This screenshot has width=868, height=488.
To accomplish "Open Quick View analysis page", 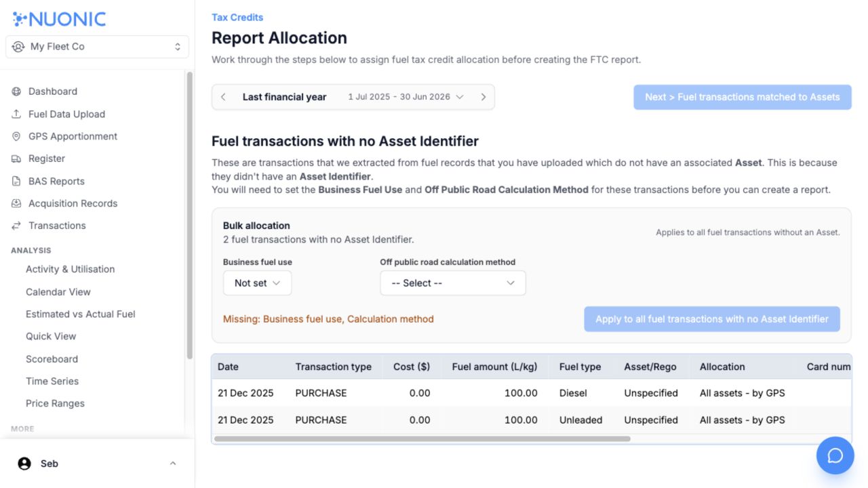I will point(51,336).
